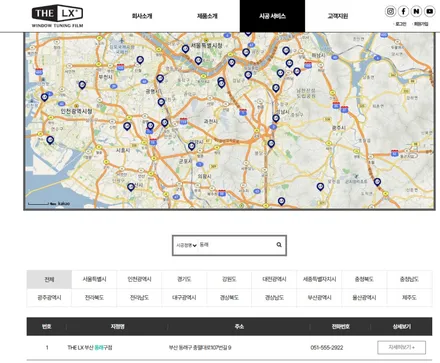Image resolution: width=440 pixels, height=363 pixels.
Task: Click the pin near map's lower-right corner
Action: coord(377,182)
